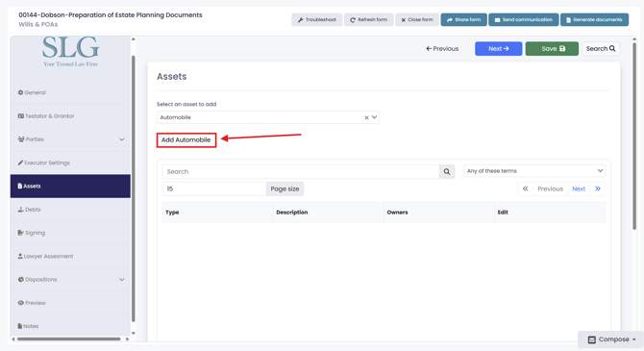Screen dimensions: 644x351
Task: Click the SLG law firm logo
Action: [70, 52]
